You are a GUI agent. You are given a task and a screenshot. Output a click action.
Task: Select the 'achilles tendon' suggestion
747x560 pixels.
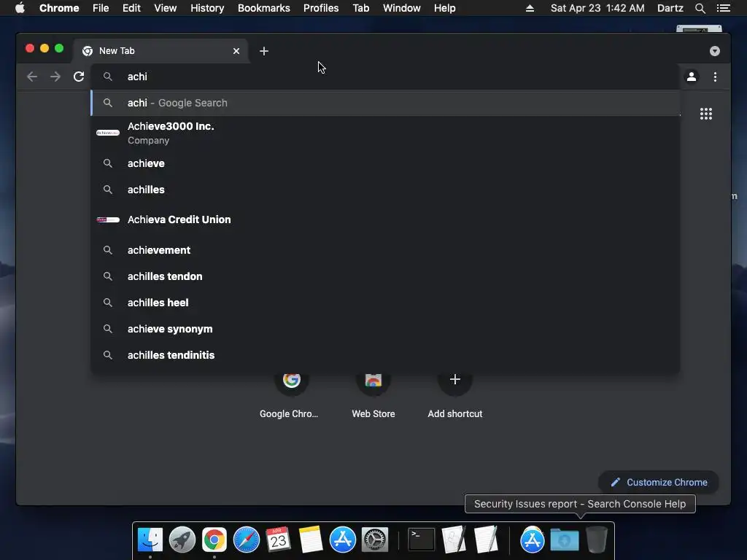click(385, 276)
